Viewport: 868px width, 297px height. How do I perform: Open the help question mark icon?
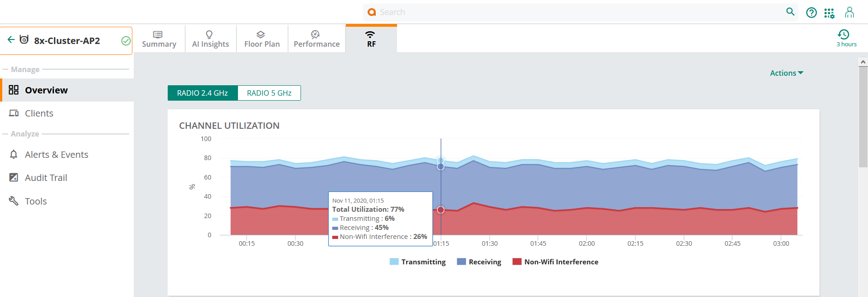[811, 13]
